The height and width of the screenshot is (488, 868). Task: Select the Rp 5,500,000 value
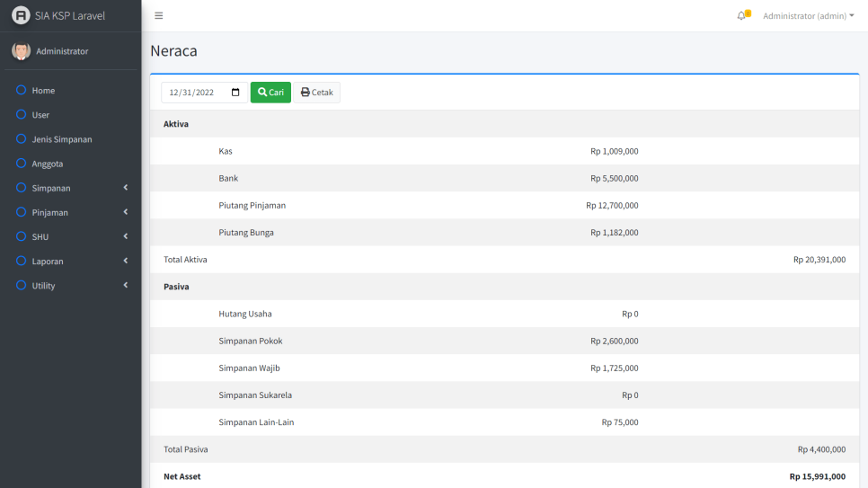pos(615,178)
